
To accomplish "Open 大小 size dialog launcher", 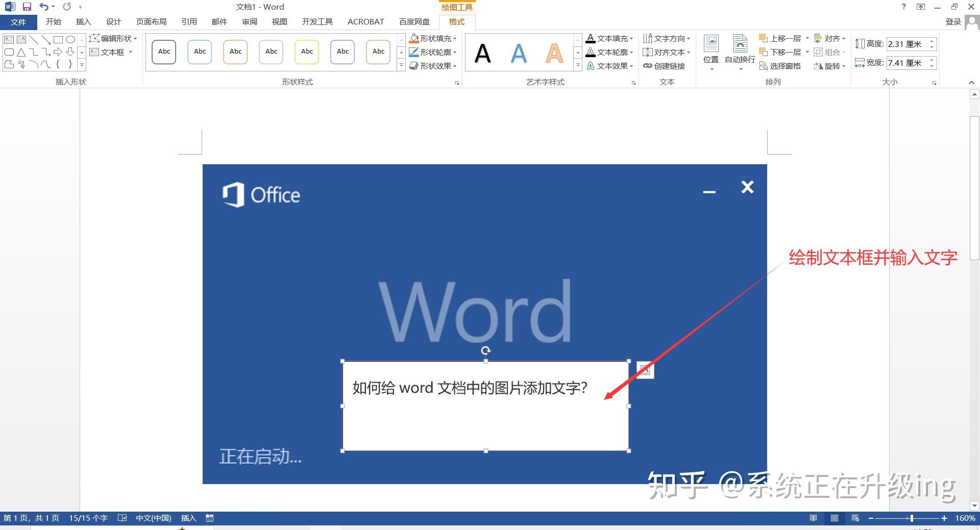I will [x=934, y=83].
